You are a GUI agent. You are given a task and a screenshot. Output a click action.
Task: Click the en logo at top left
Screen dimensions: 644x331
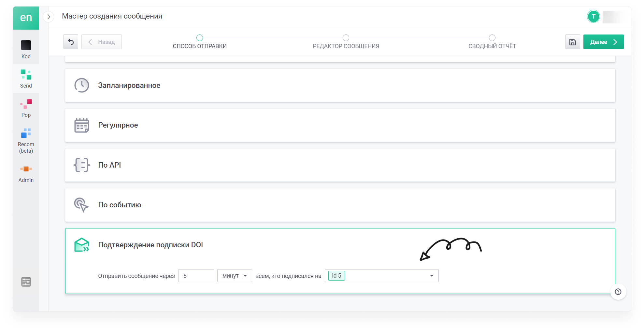(26, 18)
